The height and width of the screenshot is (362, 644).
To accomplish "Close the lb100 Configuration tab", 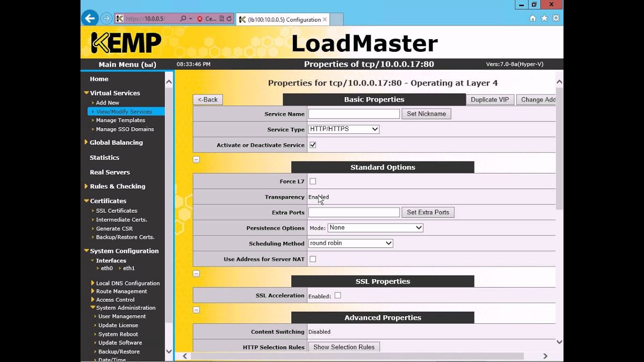I will pyautogui.click(x=325, y=20).
